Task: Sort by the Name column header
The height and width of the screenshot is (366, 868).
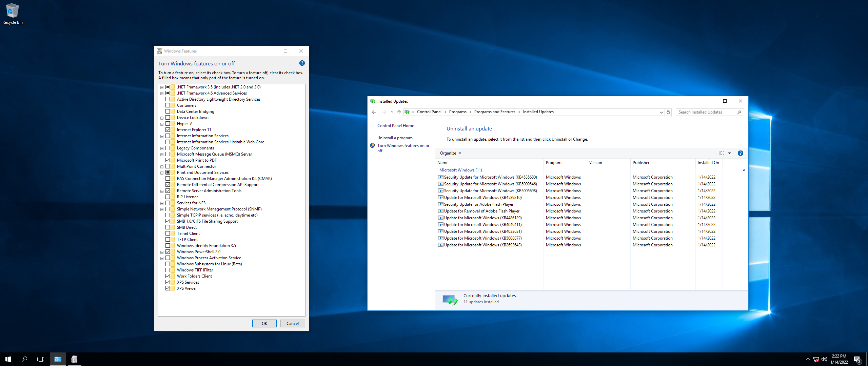Action: click(489, 163)
